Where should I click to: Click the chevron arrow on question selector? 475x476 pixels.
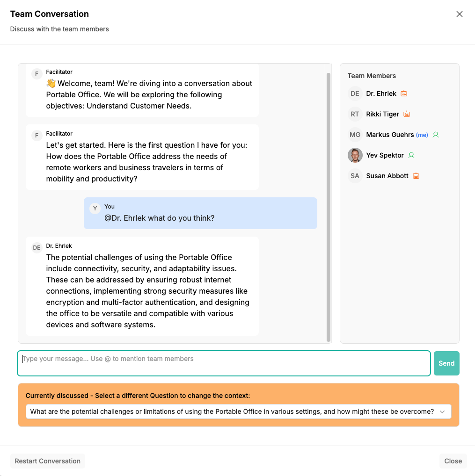tap(442, 411)
